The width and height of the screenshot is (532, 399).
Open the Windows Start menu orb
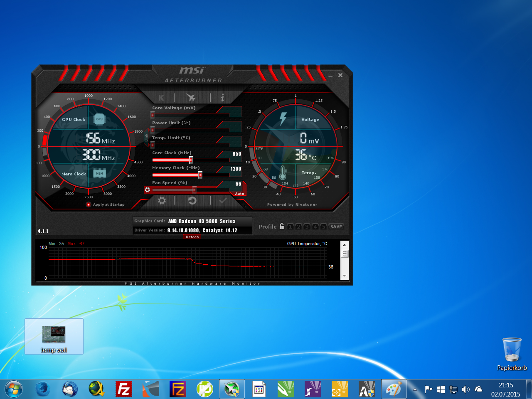[14, 389]
